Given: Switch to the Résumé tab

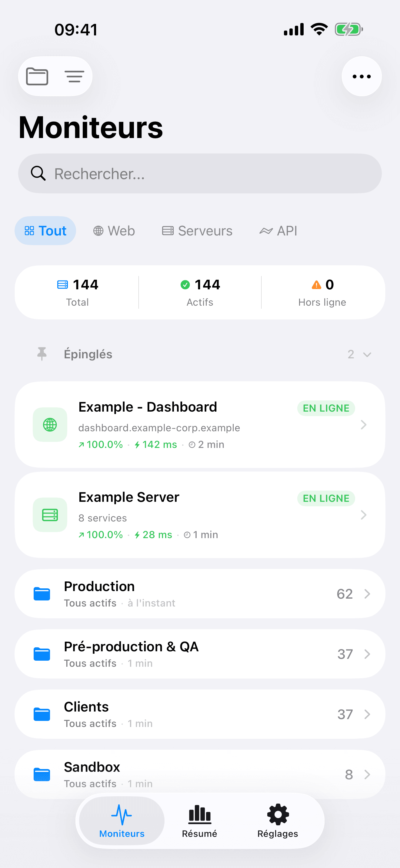Looking at the screenshot, I should 200,821.
